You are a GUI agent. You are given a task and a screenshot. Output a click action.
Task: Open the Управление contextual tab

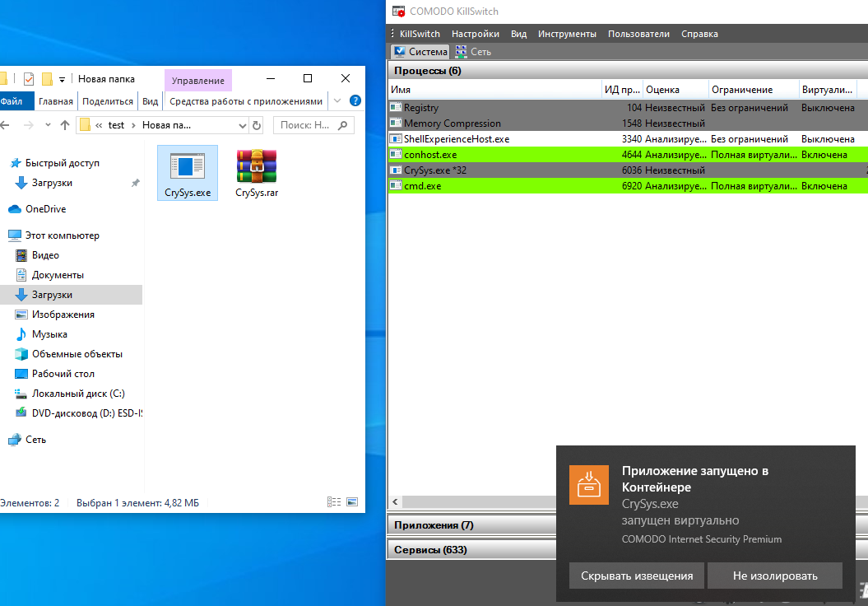[198, 81]
